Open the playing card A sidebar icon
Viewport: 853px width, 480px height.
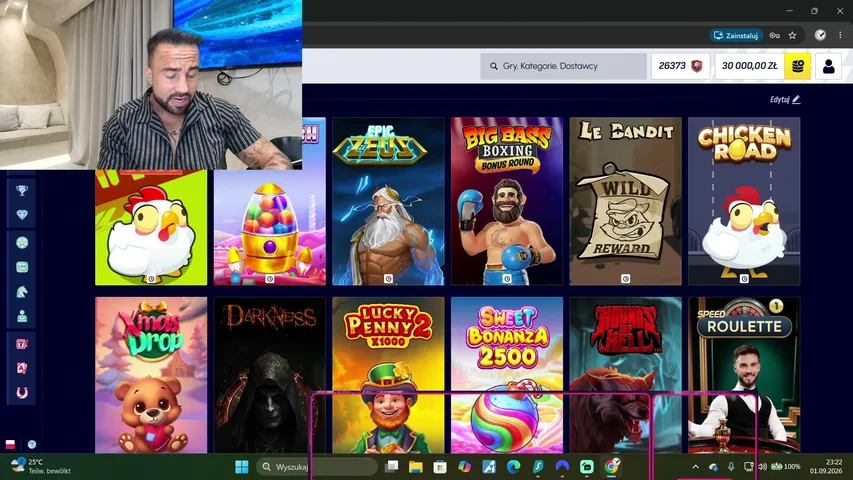tap(22, 368)
